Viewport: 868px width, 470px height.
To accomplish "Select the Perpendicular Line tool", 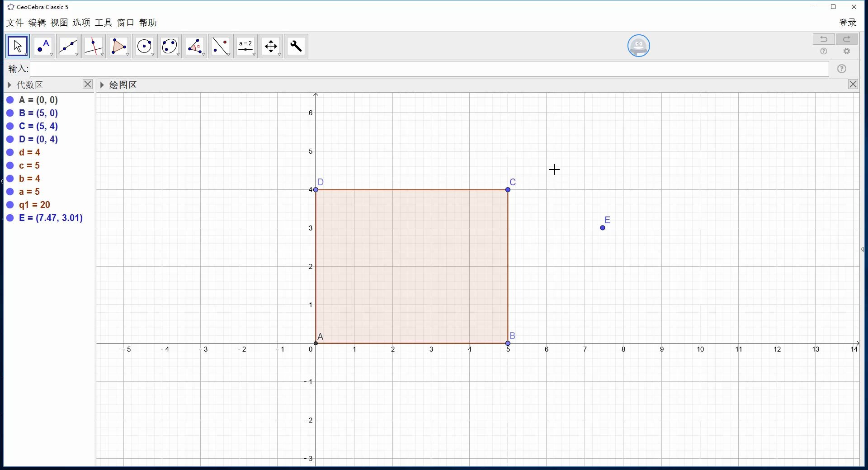I will pos(94,46).
